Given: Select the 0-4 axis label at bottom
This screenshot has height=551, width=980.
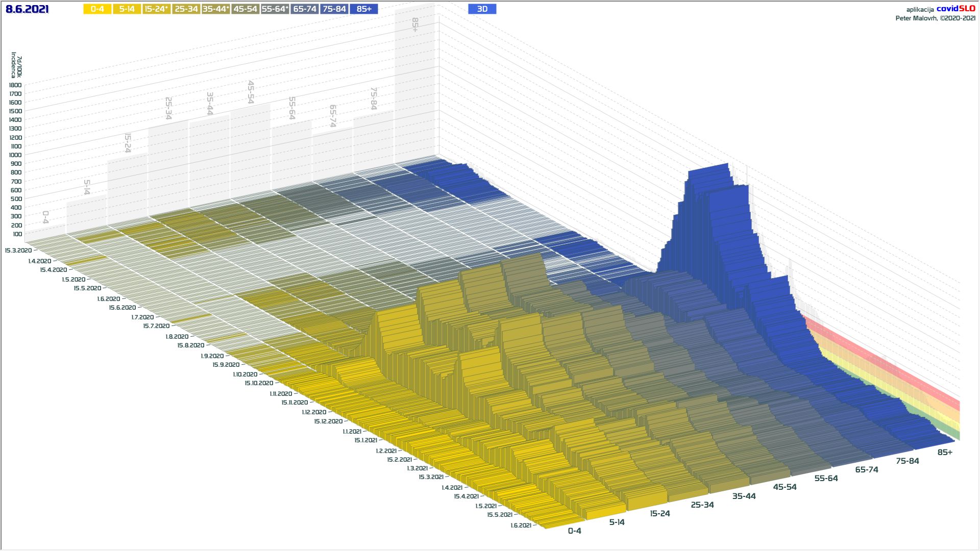Looking at the screenshot, I should tap(574, 531).
